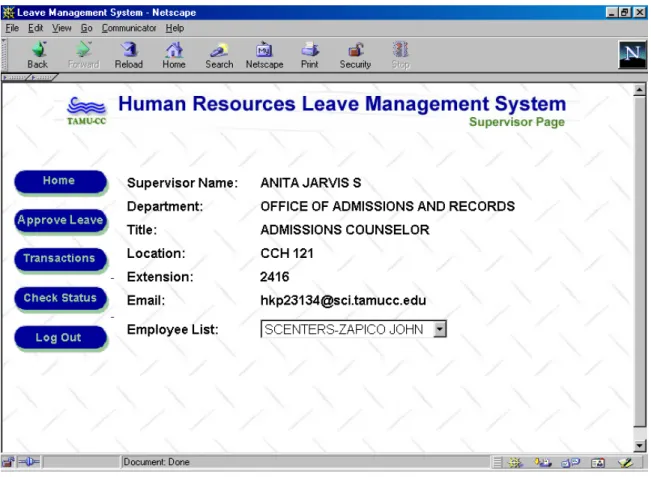Click the Forward toolbar button
Image resolution: width=651 pixels, height=477 pixels.
(x=83, y=55)
